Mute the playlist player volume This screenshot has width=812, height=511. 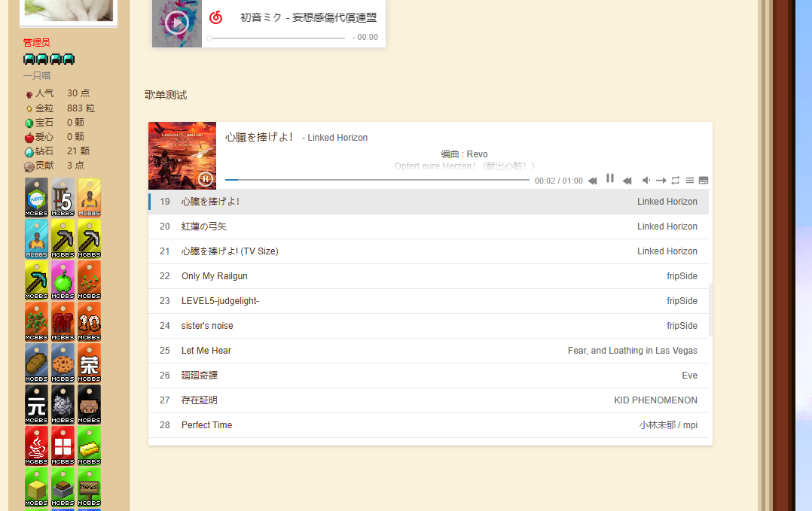tap(646, 181)
